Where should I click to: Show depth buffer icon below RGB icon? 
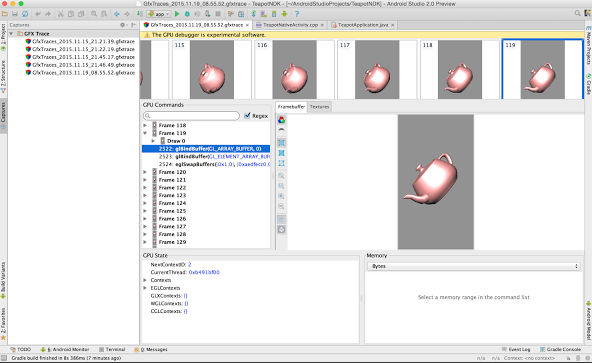pyautogui.click(x=281, y=130)
